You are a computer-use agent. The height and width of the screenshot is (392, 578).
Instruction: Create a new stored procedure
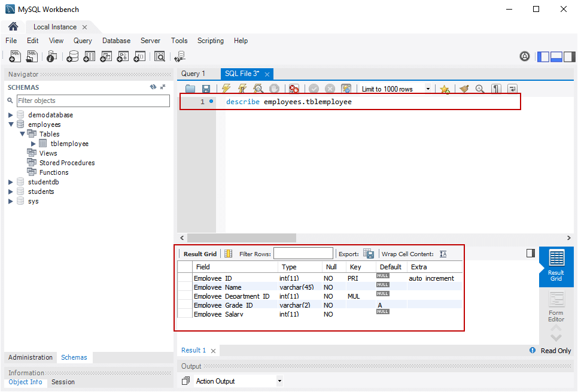123,56
